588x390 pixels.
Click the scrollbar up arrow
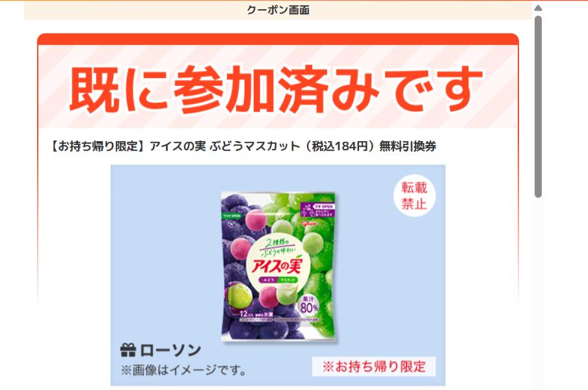[x=538, y=8]
